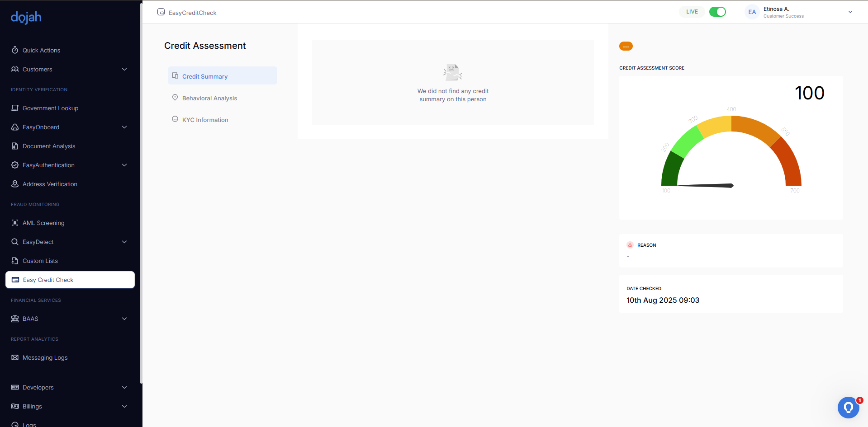868x427 pixels.
Task: Click the Quick Actions stopwatch icon
Action: tap(15, 50)
